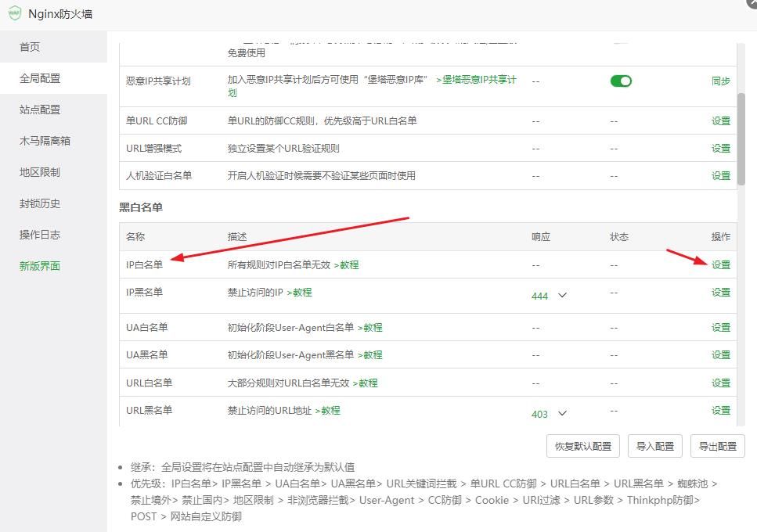Click the 导出配置 button
The image size is (757, 532).
click(716, 445)
